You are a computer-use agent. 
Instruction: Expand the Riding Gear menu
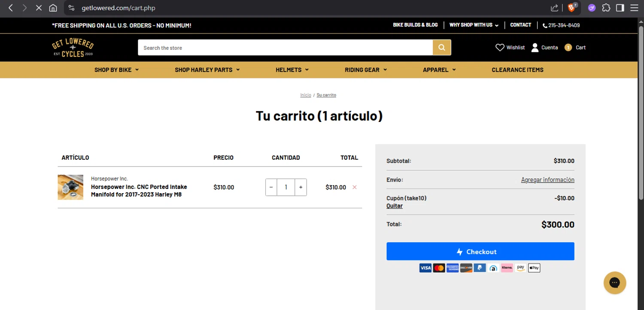(366, 70)
